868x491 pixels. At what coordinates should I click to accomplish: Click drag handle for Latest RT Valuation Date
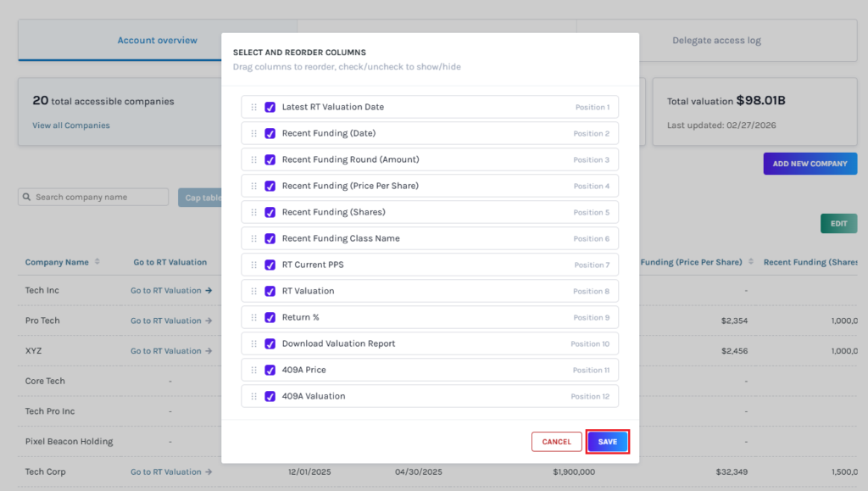pyautogui.click(x=253, y=108)
